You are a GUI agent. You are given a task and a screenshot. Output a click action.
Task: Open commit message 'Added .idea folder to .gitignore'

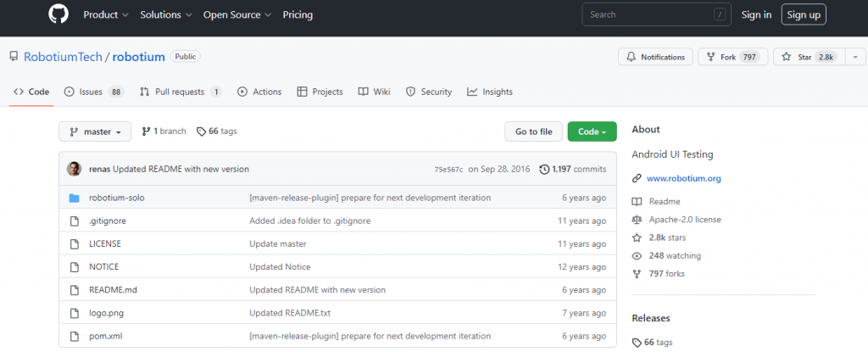click(310, 221)
